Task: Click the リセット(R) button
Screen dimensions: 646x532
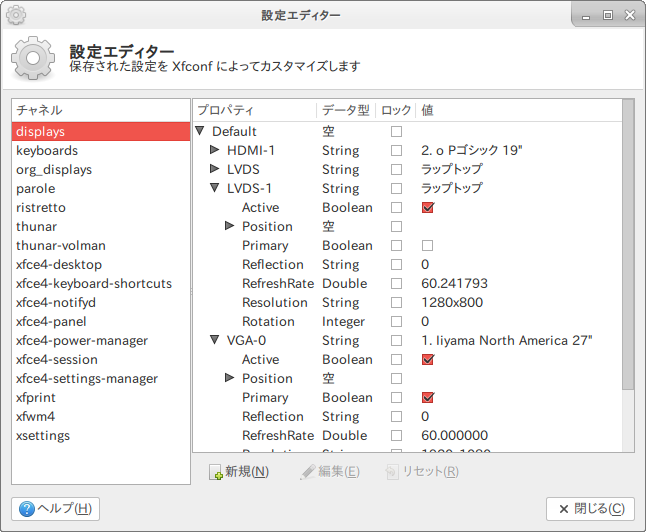Action: [422, 472]
